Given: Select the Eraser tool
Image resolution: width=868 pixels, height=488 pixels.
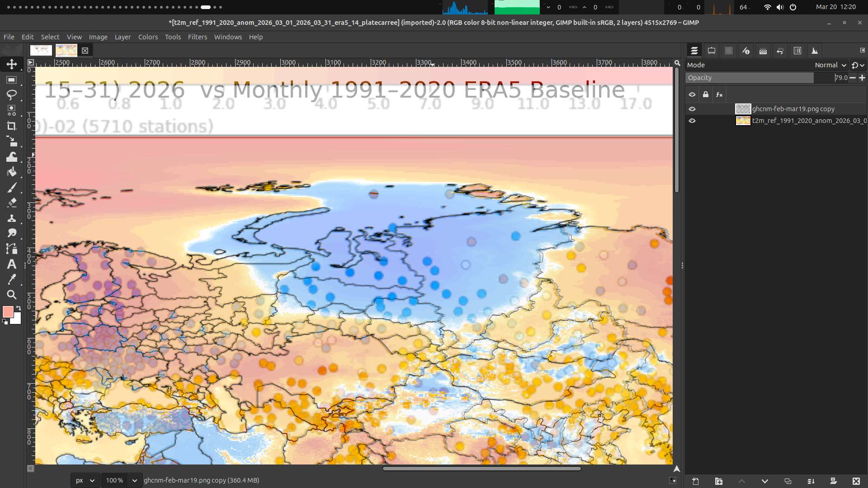Looking at the screenshot, I should pyautogui.click(x=12, y=203).
